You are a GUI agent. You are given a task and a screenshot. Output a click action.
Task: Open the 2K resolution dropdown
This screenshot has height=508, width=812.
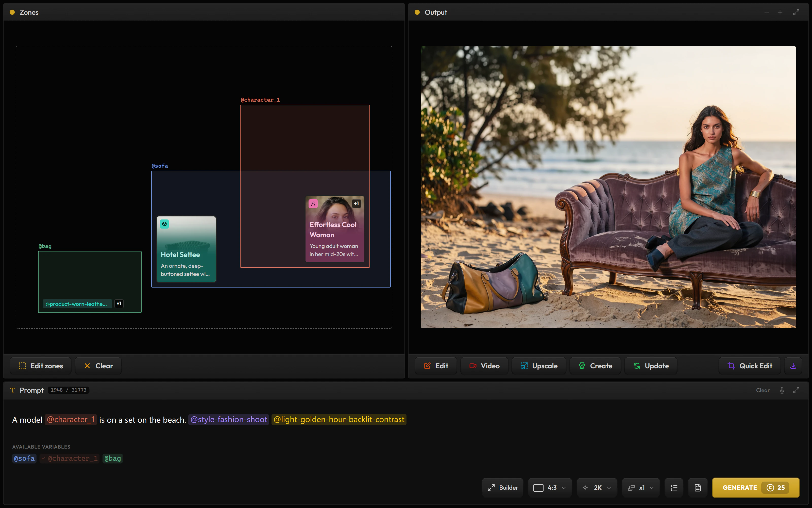pos(597,487)
